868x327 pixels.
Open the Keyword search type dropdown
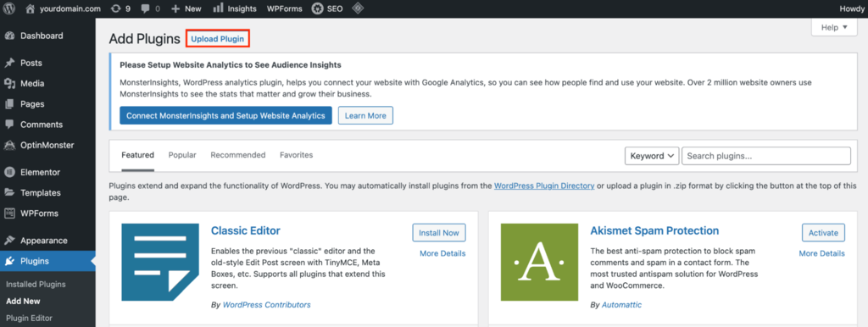[x=652, y=156]
